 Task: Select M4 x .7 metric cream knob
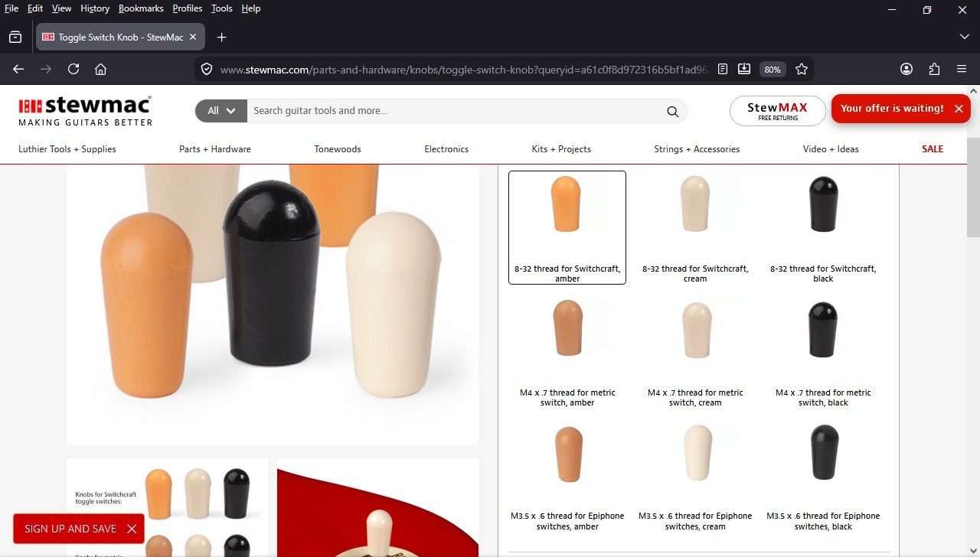(x=695, y=352)
